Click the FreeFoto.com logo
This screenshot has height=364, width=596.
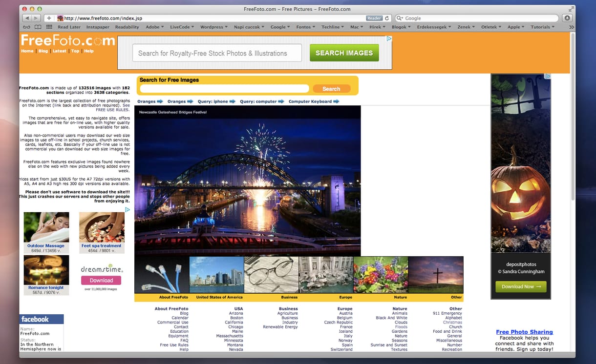pyautogui.click(x=68, y=40)
